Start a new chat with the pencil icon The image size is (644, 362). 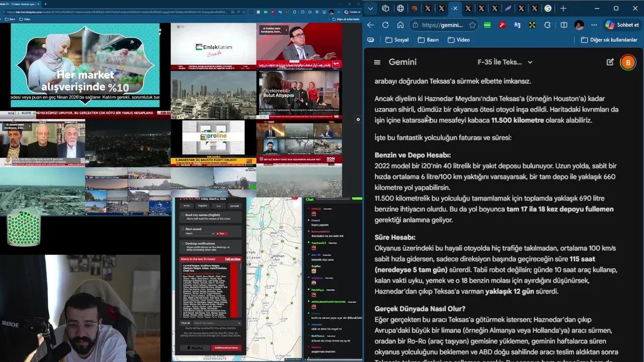coord(610,62)
